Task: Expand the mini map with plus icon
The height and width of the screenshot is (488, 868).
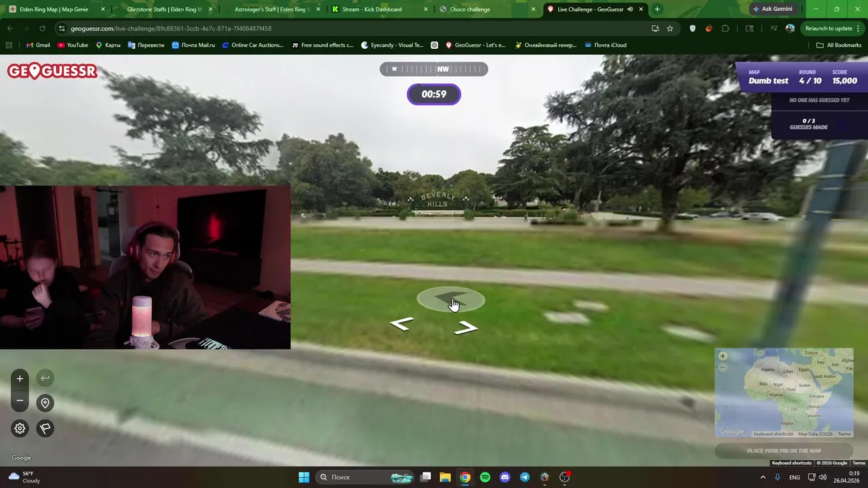Action: pyautogui.click(x=722, y=356)
